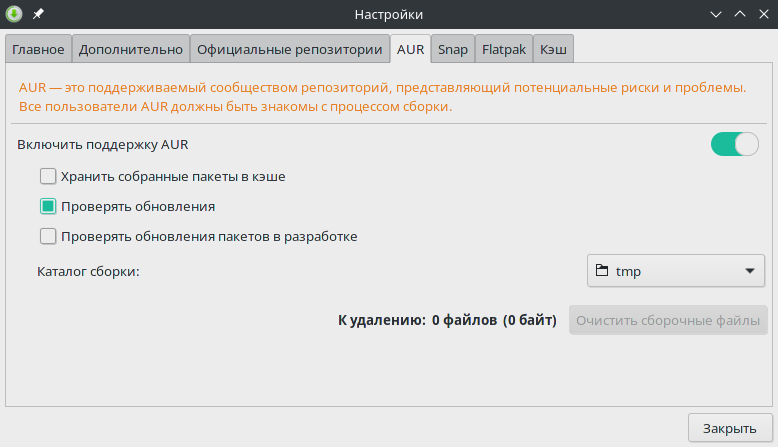Image resolution: width=778 pixels, height=447 pixels.
Task: Uncheck the Проверять обновления checkbox
Action: point(48,206)
